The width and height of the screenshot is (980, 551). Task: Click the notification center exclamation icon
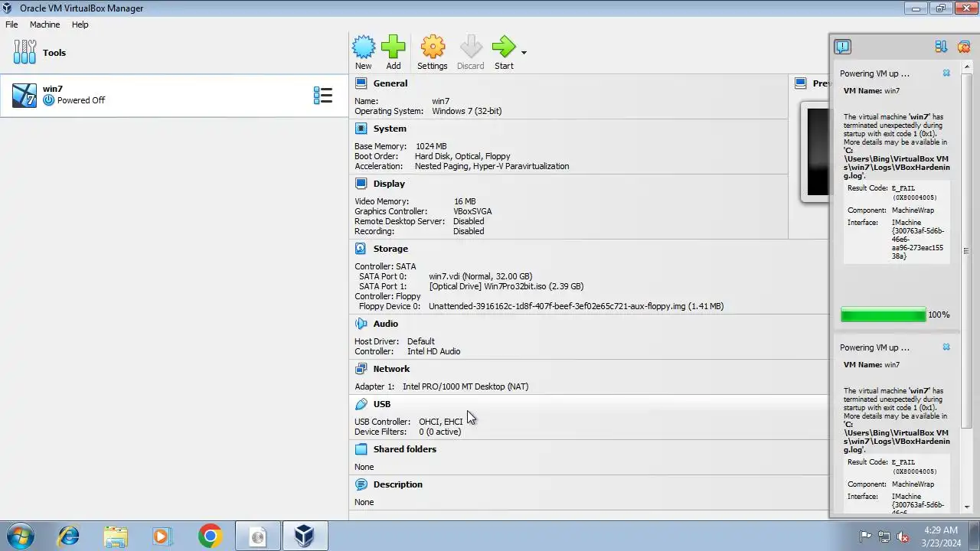[842, 47]
